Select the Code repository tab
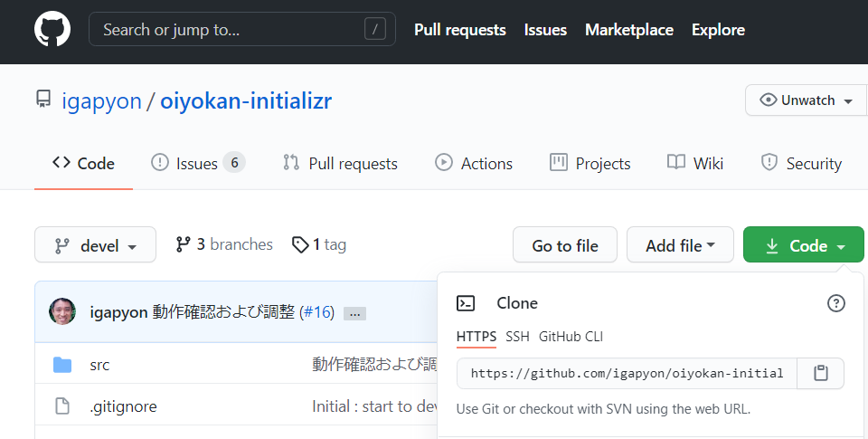Image resolution: width=868 pixels, height=439 pixels. [83, 164]
